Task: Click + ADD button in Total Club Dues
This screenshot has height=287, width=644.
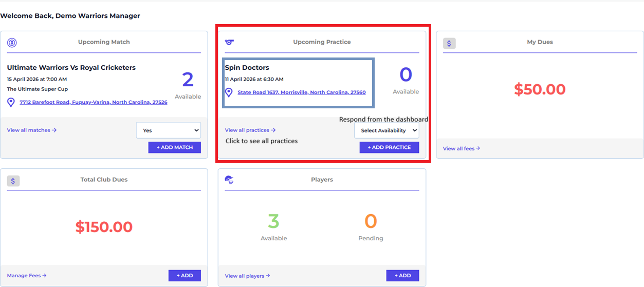Action: tap(185, 276)
